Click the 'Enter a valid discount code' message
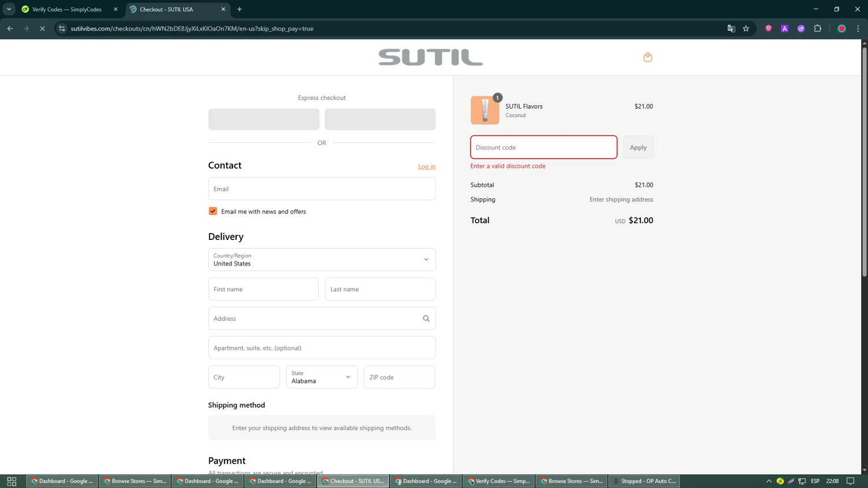This screenshot has height=488, width=868. click(508, 166)
